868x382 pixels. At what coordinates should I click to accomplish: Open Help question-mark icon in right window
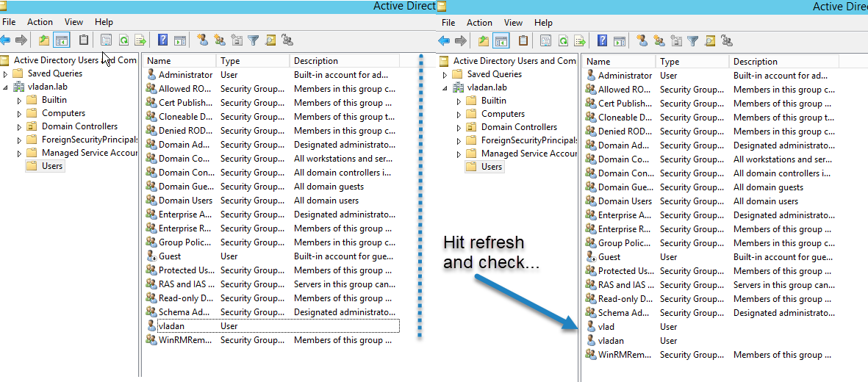[602, 40]
